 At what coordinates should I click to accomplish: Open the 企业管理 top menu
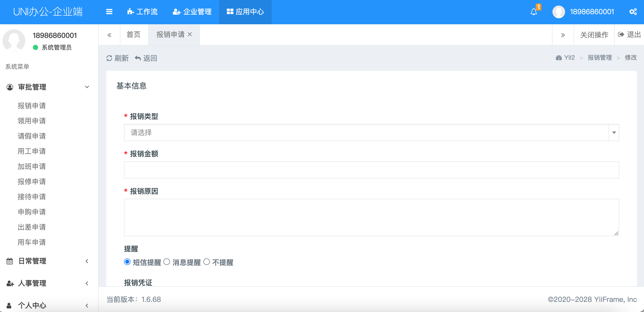[x=192, y=12]
